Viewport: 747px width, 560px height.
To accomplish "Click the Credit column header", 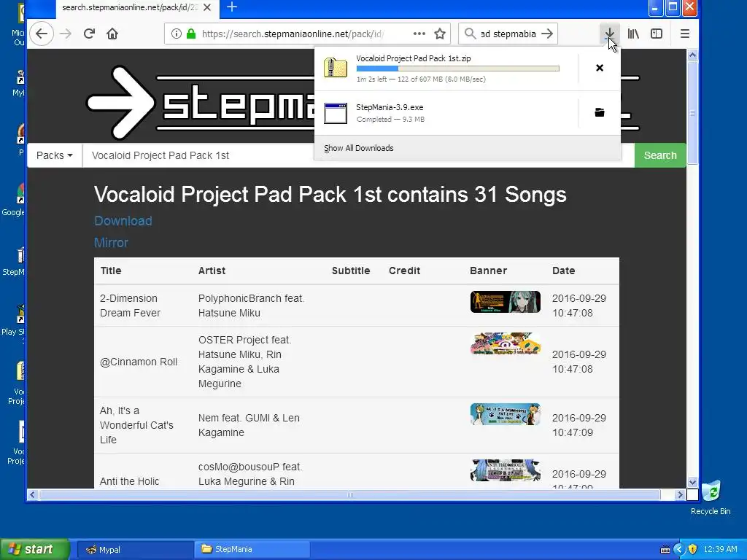I will click(x=404, y=271).
